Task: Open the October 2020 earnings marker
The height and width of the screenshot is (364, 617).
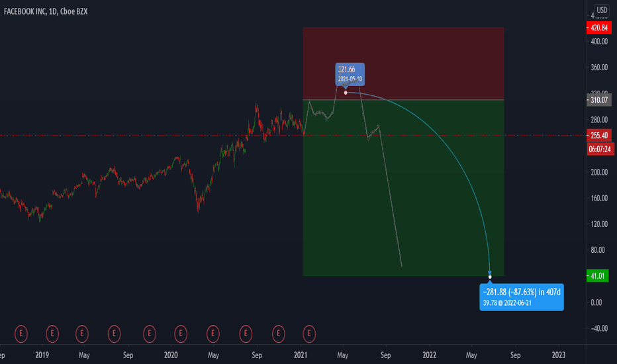Action: 278,334
